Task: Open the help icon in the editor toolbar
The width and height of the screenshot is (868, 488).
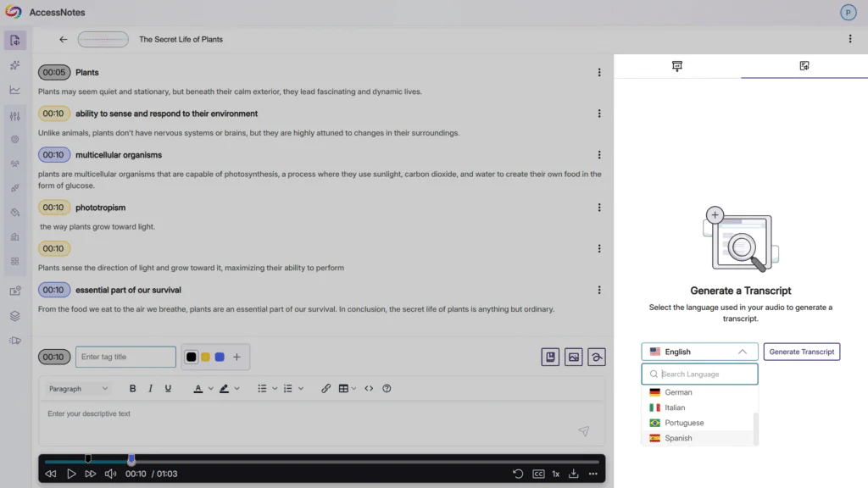Action: 387,389
